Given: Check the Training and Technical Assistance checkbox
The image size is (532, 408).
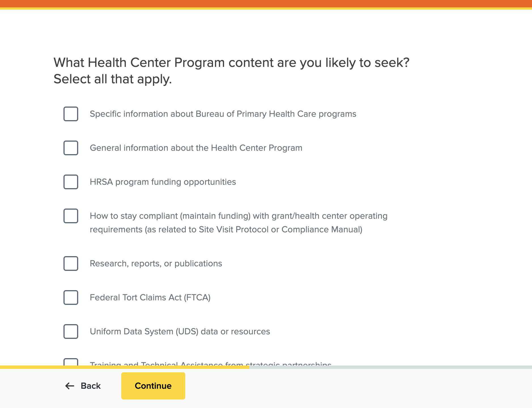Looking at the screenshot, I should tap(71, 362).
